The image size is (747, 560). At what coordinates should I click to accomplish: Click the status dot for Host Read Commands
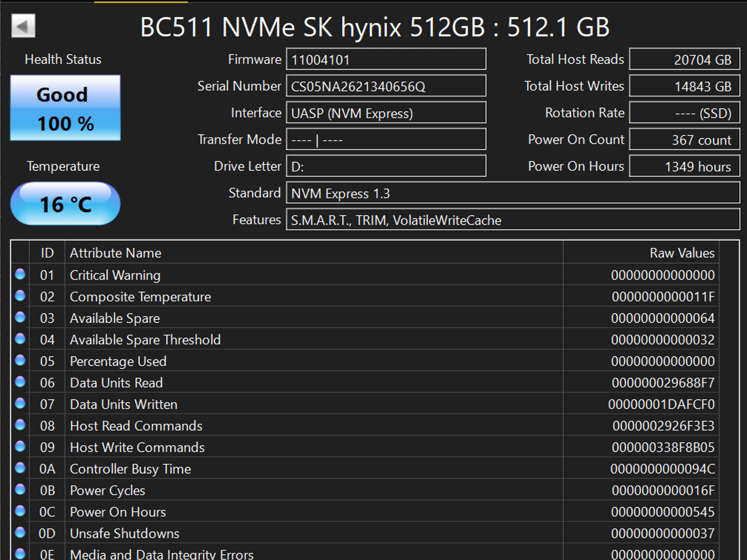[20, 425]
